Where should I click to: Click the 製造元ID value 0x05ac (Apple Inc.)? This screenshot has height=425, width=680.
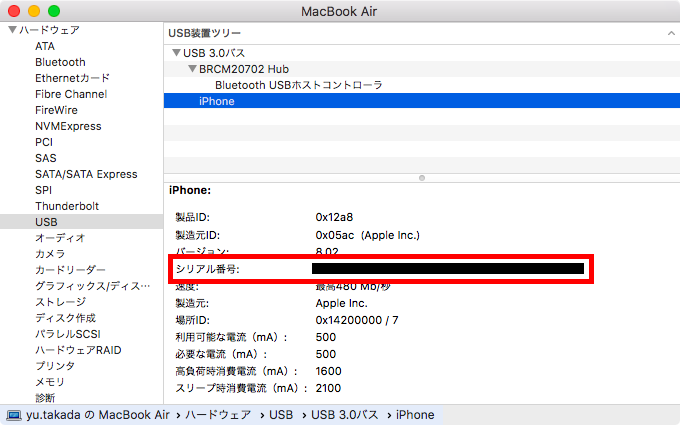[368, 235]
